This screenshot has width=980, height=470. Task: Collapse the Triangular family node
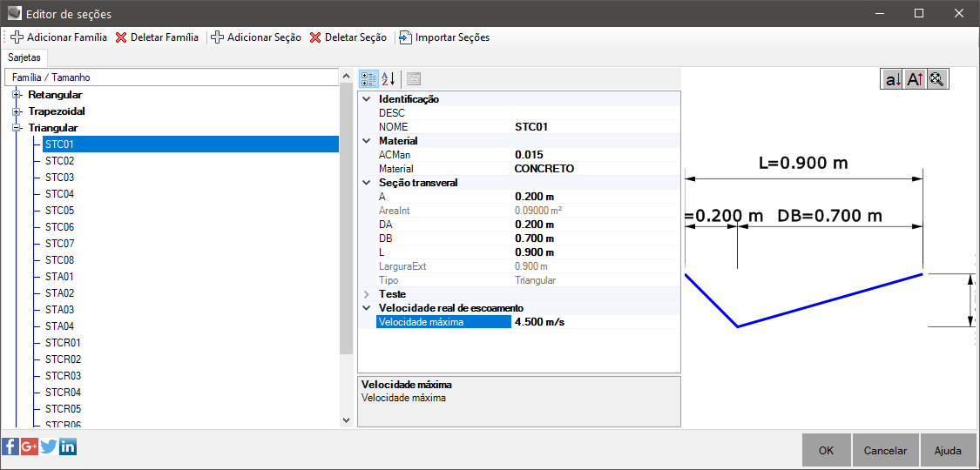tap(17, 128)
